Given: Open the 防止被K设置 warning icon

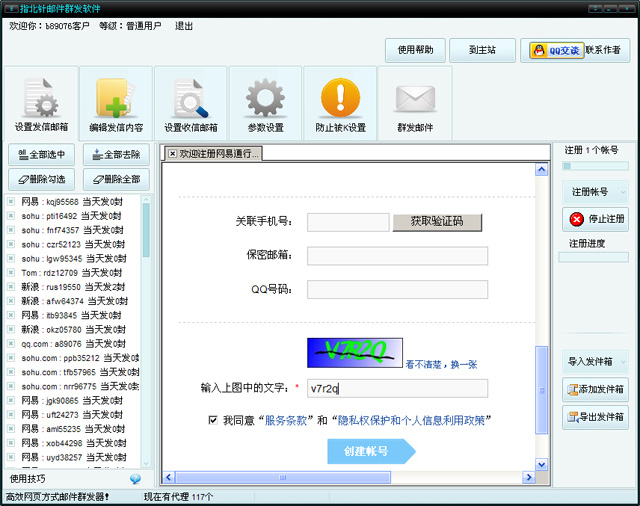Looking at the screenshot, I should 340,98.
